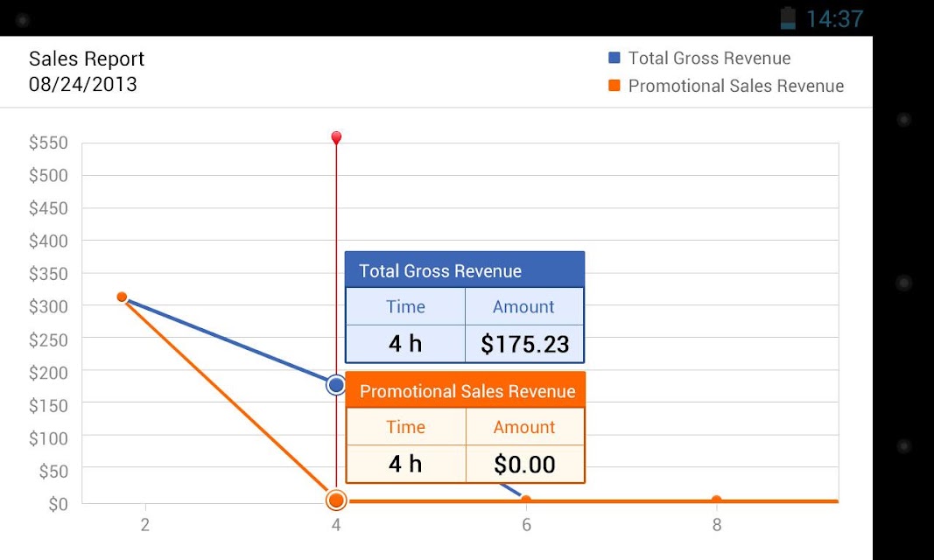Click the 4 h time in blue tooltip

point(405,344)
